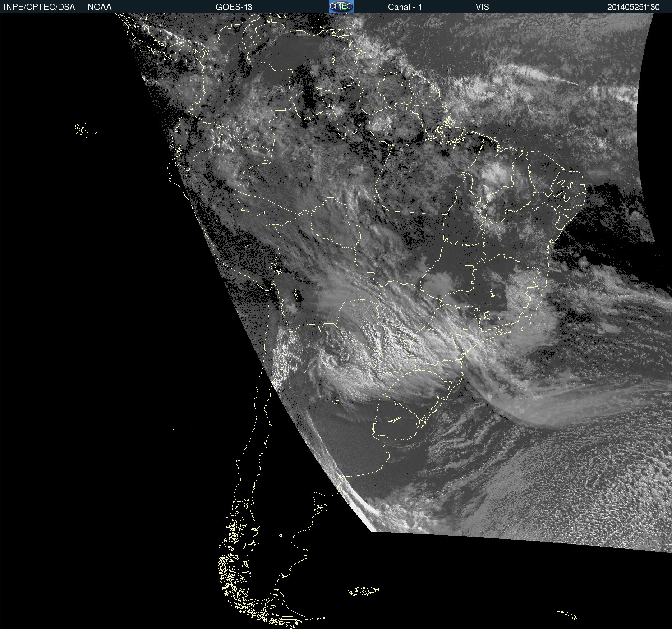Click the CPTEC logo in the header
This screenshot has width=672, height=629.
[341, 6]
